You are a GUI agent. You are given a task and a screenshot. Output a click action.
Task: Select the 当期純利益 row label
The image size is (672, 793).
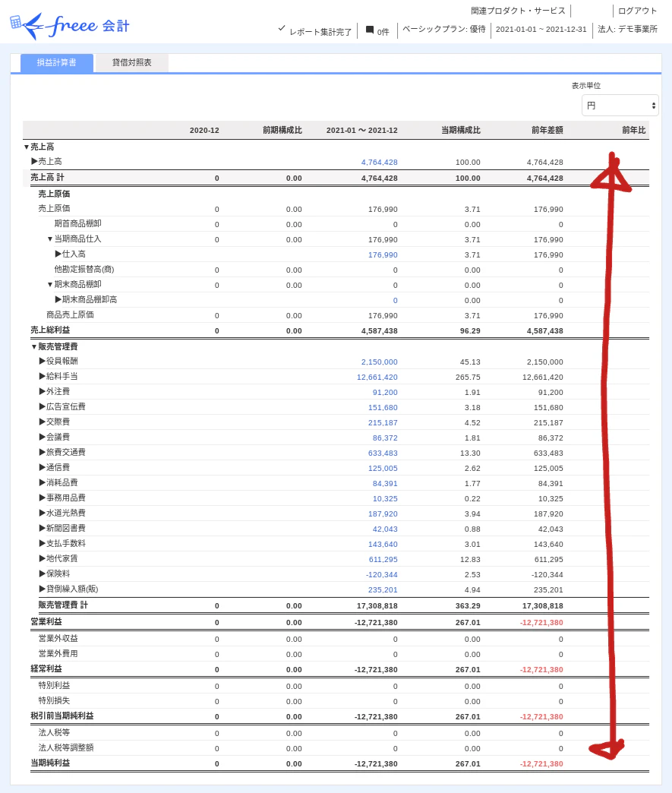(x=50, y=763)
